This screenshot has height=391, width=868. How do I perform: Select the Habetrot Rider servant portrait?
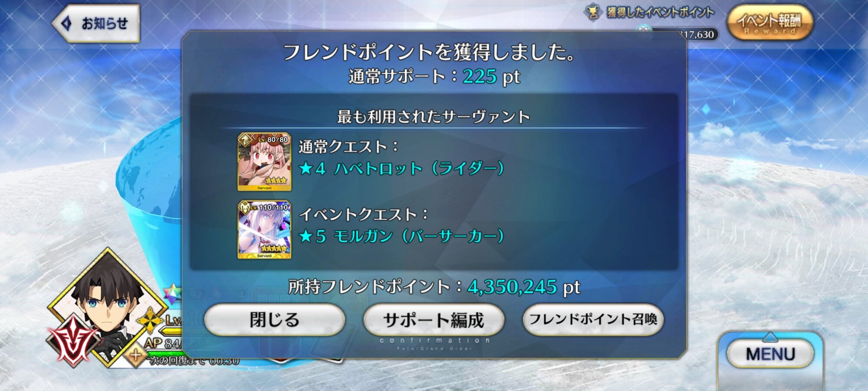coord(264,162)
